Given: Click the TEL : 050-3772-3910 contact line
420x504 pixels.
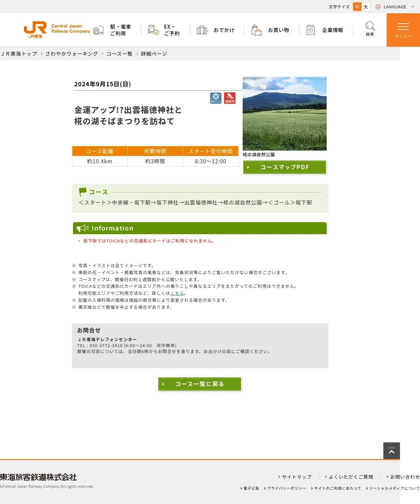Looking at the screenshot, I should click(127, 346).
